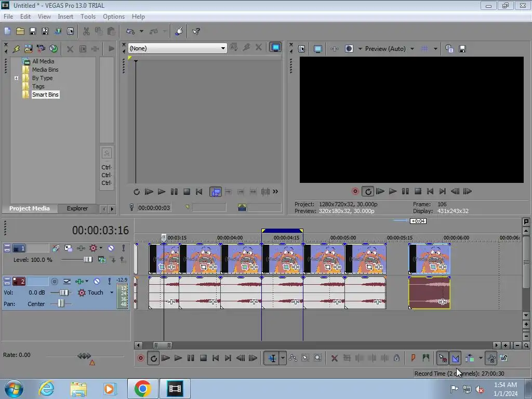This screenshot has height=399, width=532.
Task: Toggle Loop Playback in timeline transport
Action: [153, 358]
